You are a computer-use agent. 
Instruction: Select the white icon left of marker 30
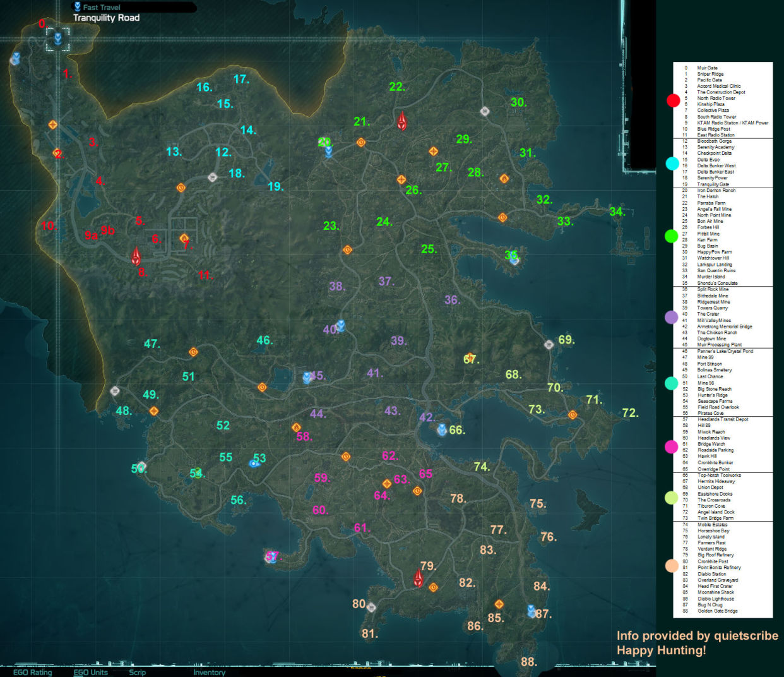(485, 112)
